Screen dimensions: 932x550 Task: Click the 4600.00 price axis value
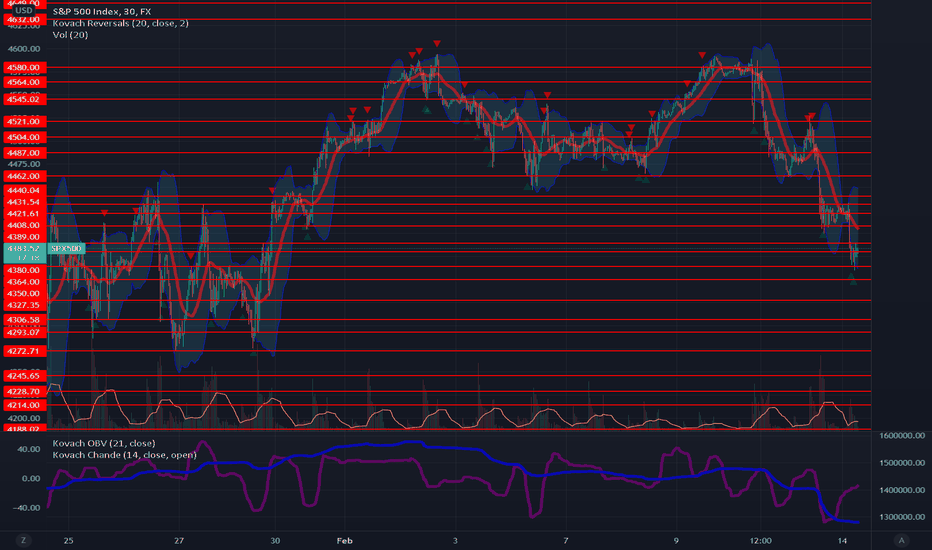(x=24, y=49)
